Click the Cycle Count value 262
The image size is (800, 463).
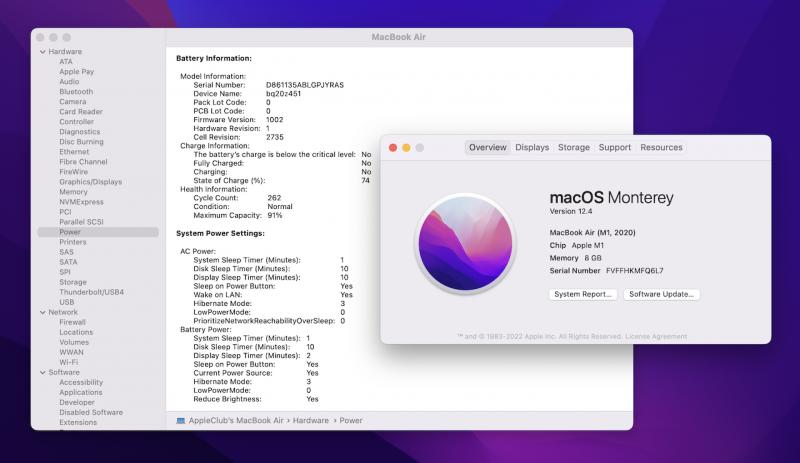274,198
